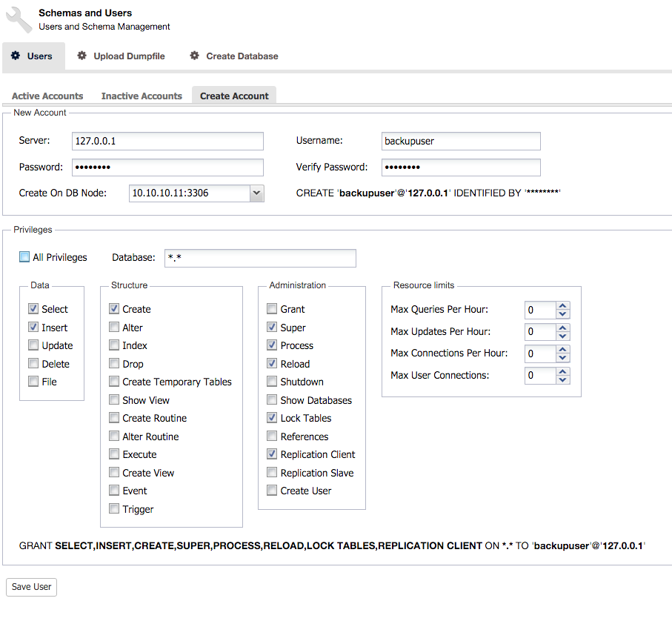
Task: Click the Save User button
Action: (31, 586)
